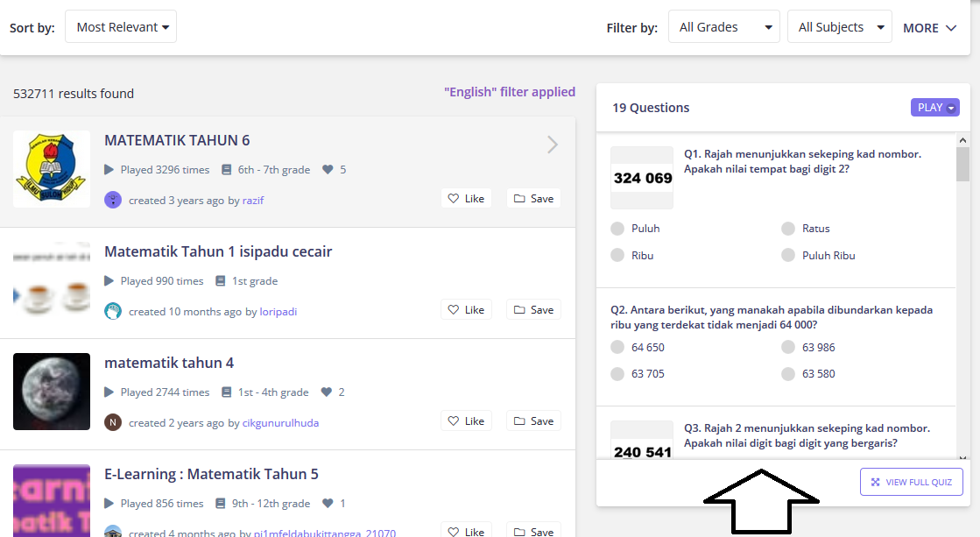Open author razif profile link

253,200
